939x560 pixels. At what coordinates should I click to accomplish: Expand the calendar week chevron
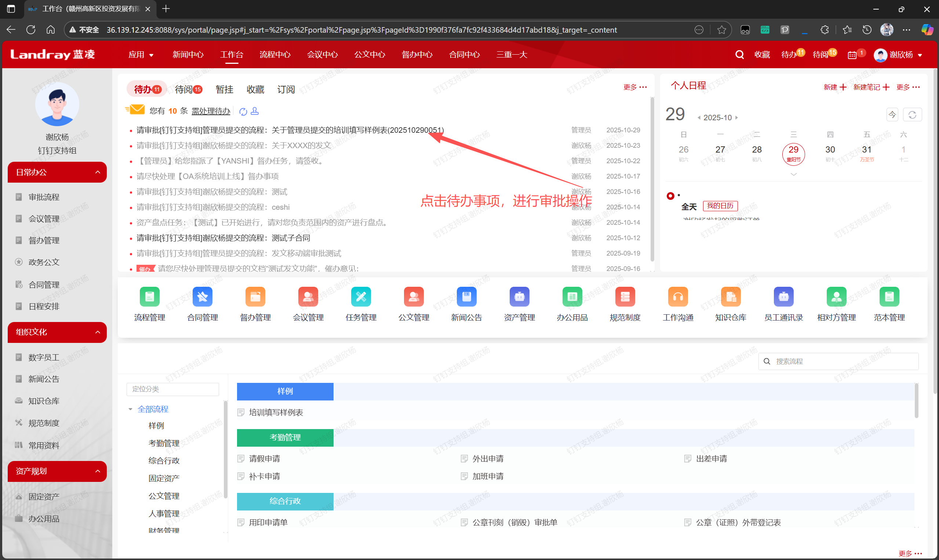tap(793, 174)
